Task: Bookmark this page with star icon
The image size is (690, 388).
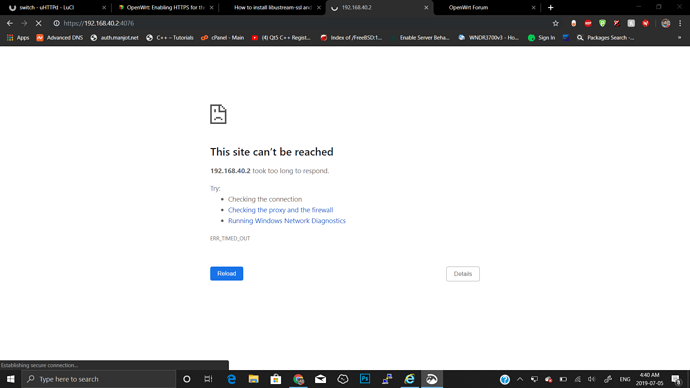Action: [x=555, y=23]
